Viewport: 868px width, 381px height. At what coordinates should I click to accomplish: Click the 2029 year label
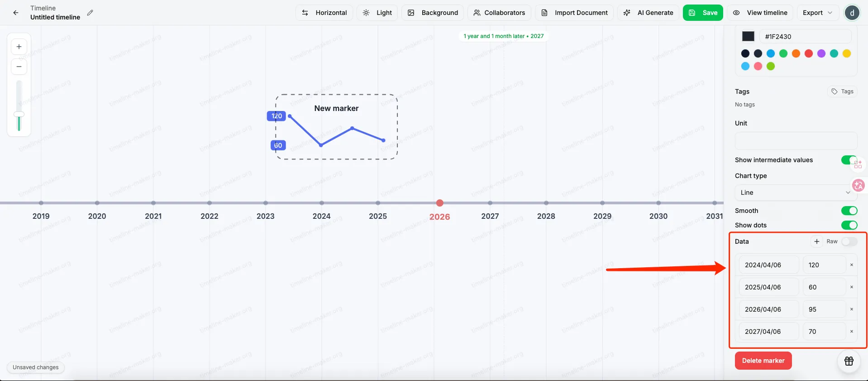(x=602, y=216)
